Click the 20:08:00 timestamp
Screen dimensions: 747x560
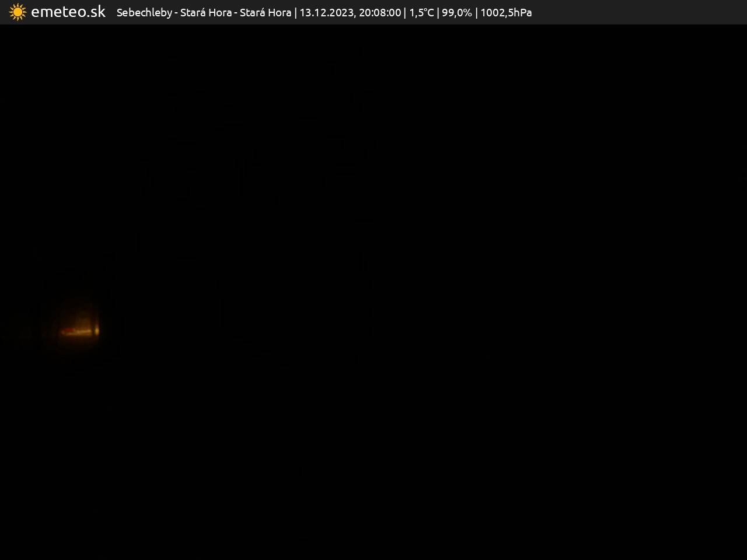[x=380, y=13]
